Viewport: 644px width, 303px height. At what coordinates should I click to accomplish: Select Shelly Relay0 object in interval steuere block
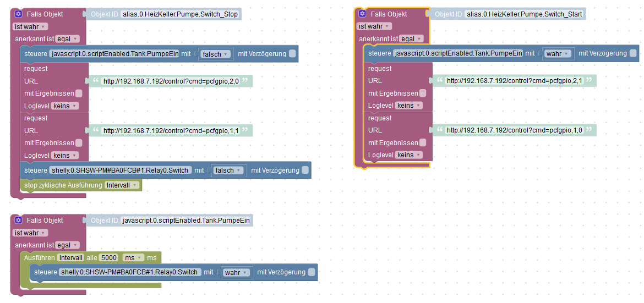pos(130,272)
